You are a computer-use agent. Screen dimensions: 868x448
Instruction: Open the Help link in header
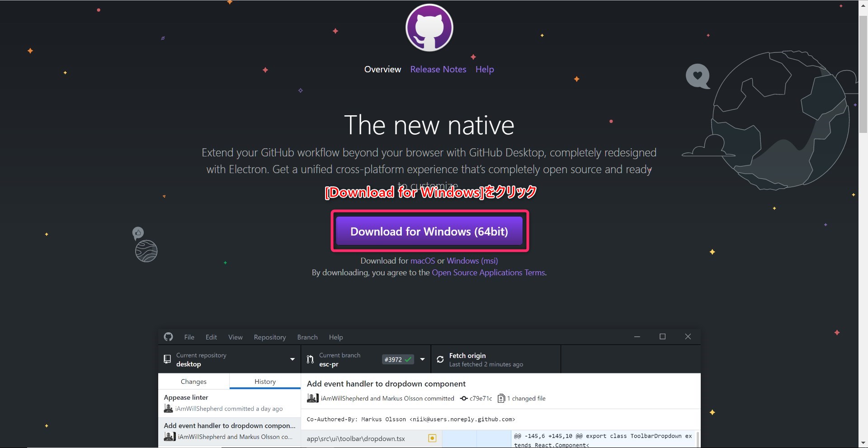[485, 69]
